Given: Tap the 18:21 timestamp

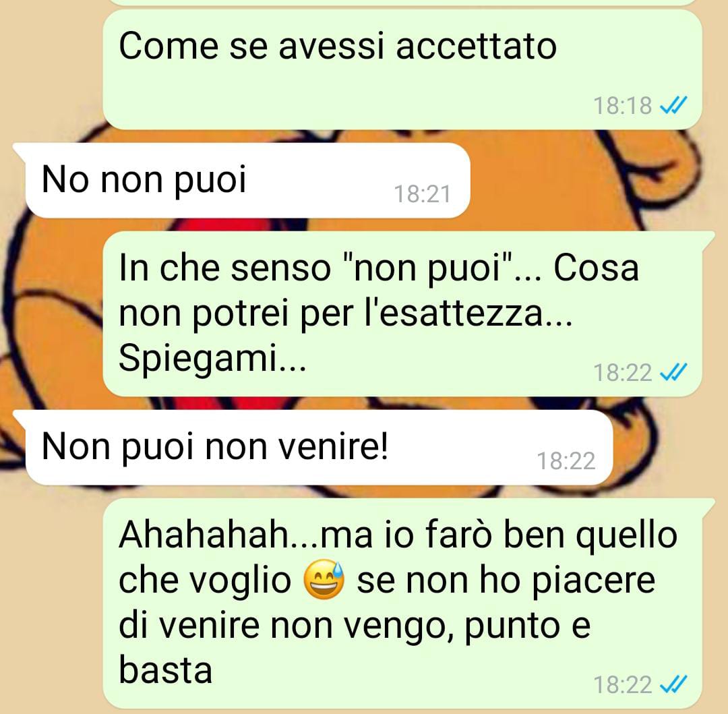Looking at the screenshot, I should (x=422, y=194).
